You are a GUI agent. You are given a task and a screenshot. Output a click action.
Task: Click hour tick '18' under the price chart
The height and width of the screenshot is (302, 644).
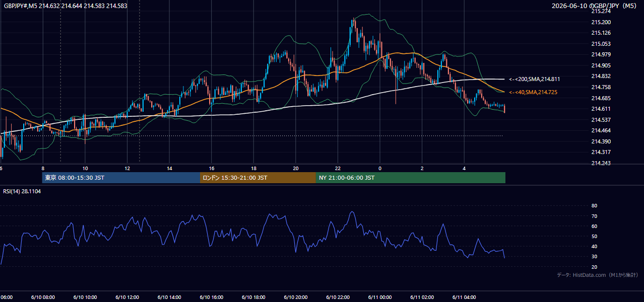click(x=254, y=168)
